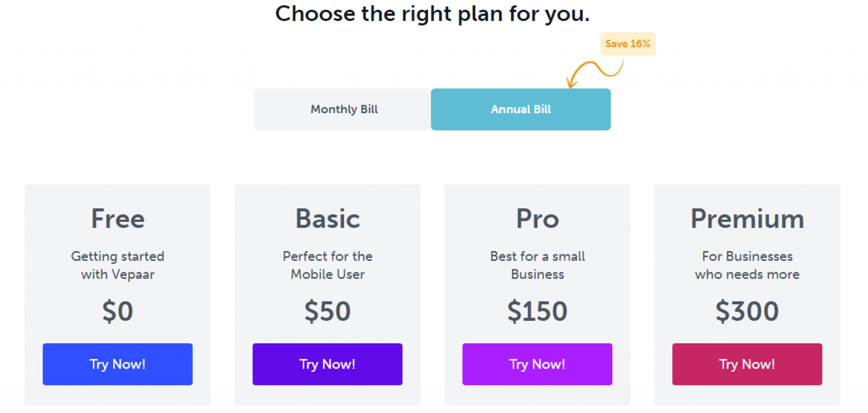This screenshot has height=413, width=868.
Task: Click 'Choose the right plan for you' heading
Action: [x=432, y=14]
